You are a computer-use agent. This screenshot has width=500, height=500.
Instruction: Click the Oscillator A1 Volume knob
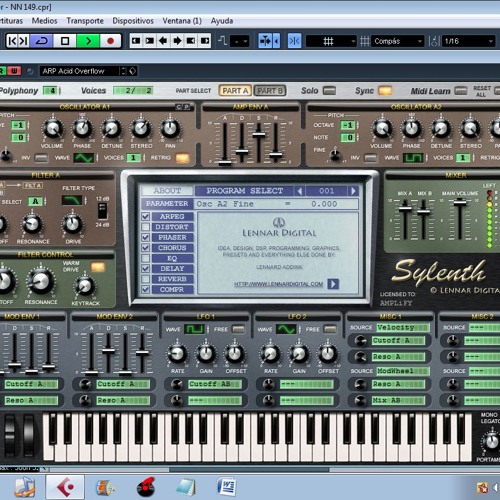(52, 129)
